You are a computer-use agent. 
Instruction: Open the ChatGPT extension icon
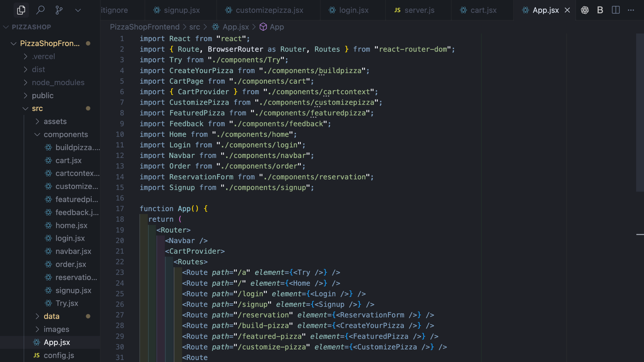point(585,10)
